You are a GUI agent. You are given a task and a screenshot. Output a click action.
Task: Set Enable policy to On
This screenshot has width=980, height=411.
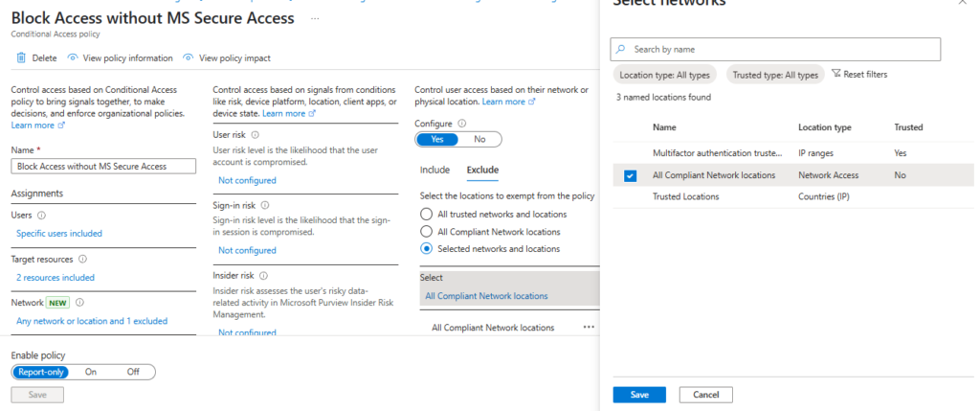tap(91, 372)
